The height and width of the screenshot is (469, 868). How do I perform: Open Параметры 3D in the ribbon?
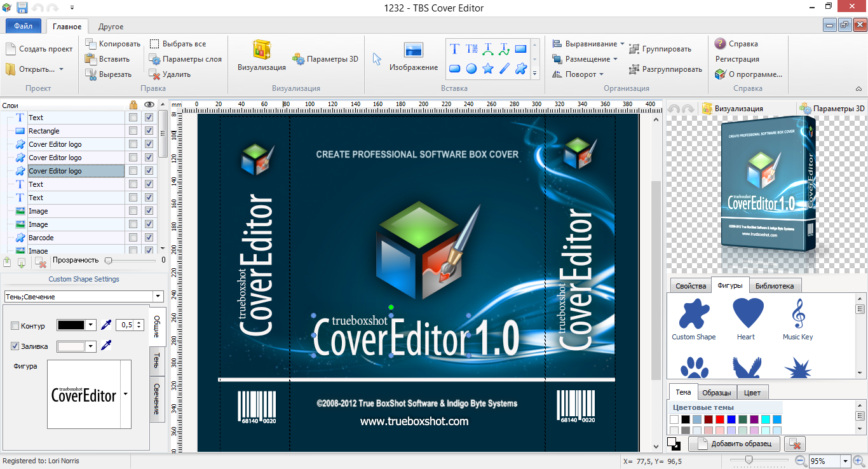(325, 58)
